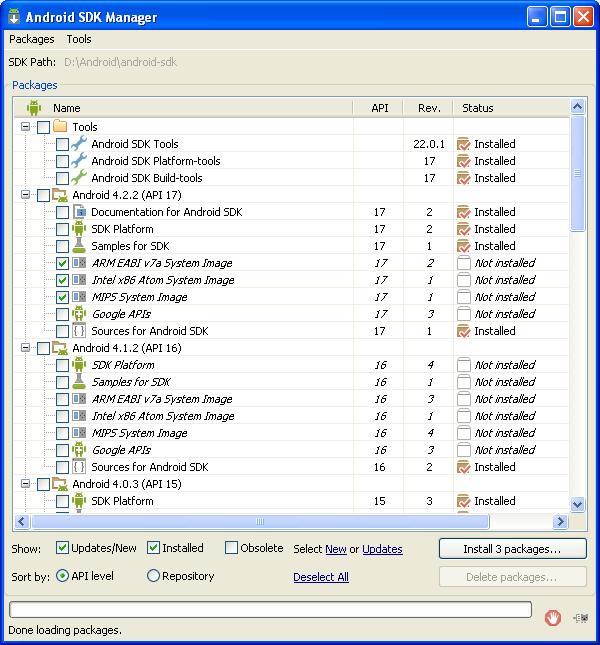
Task: Check the API 16 SDK Platform checkbox
Action: (62, 365)
